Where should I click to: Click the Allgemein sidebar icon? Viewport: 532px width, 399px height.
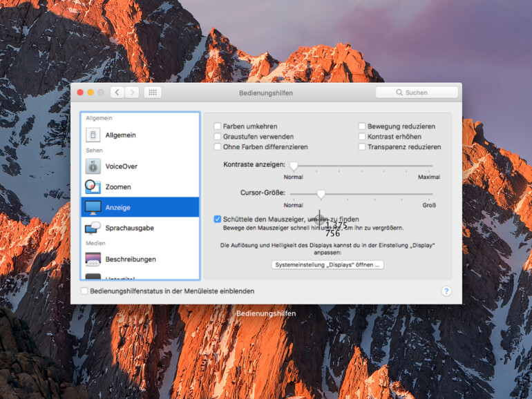coord(93,135)
